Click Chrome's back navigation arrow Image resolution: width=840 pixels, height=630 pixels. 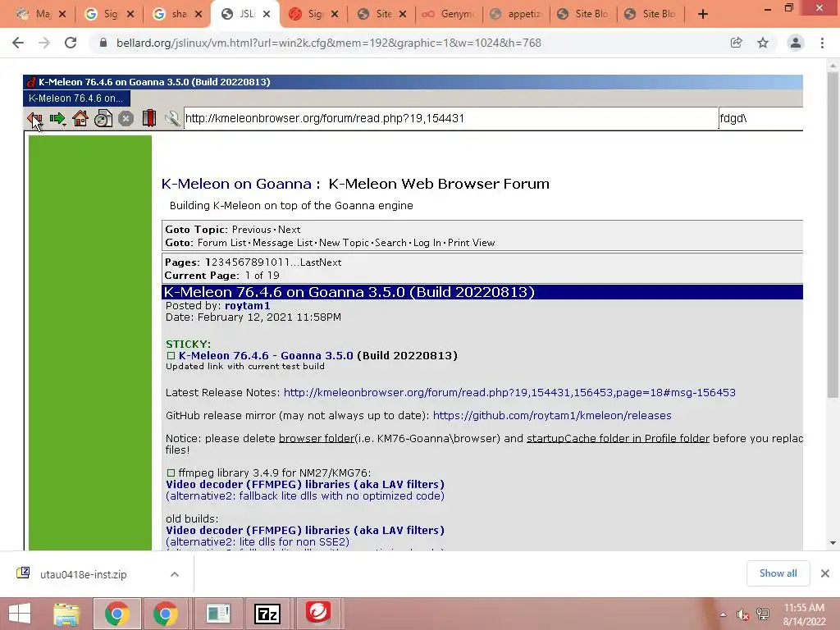pos(18,43)
